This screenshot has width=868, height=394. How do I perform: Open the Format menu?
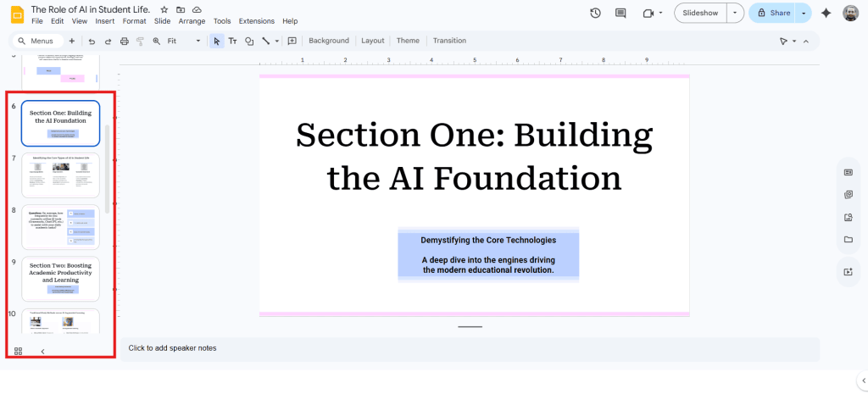pos(135,21)
